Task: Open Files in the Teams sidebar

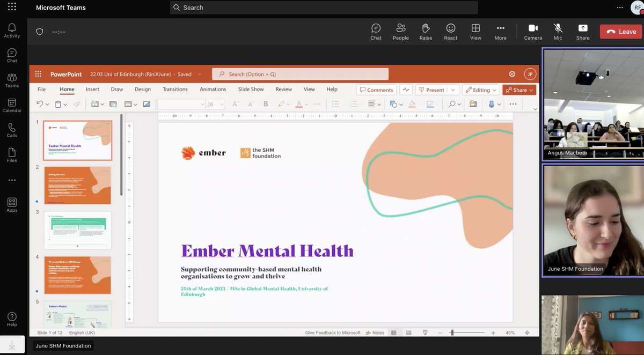Action: click(x=12, y=155)
